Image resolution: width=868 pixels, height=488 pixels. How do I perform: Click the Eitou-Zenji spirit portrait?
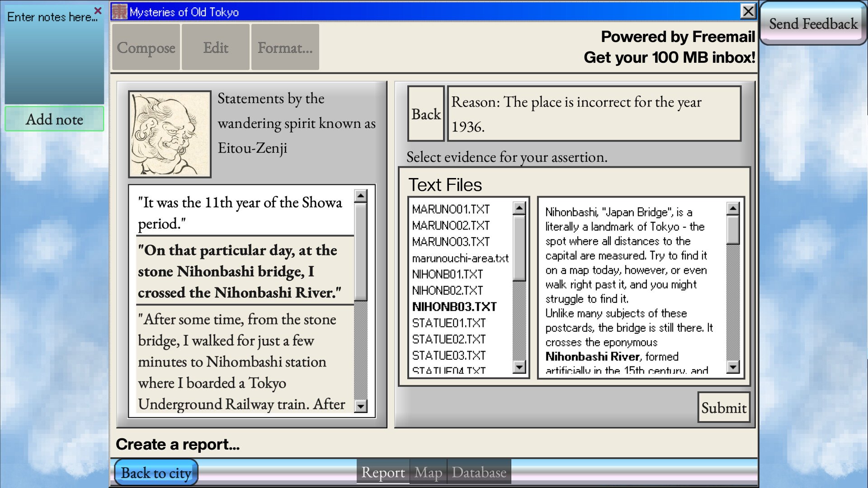[170, 134]
